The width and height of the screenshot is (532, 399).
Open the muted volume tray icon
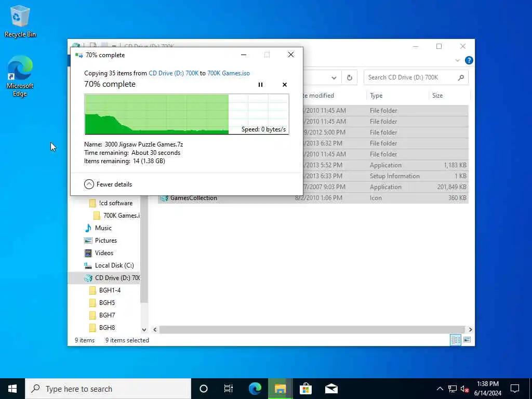pos(464,389)
